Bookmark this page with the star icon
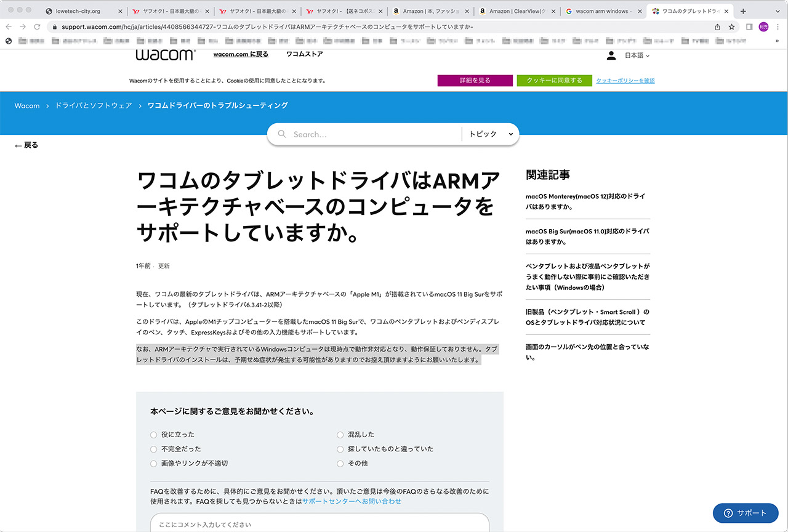Viewport: 788px width, 532px height. [x=732, y=27]
